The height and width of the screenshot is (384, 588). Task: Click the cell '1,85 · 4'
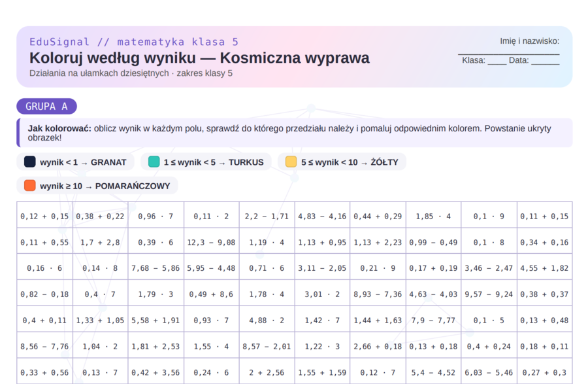tap(433, 215)
